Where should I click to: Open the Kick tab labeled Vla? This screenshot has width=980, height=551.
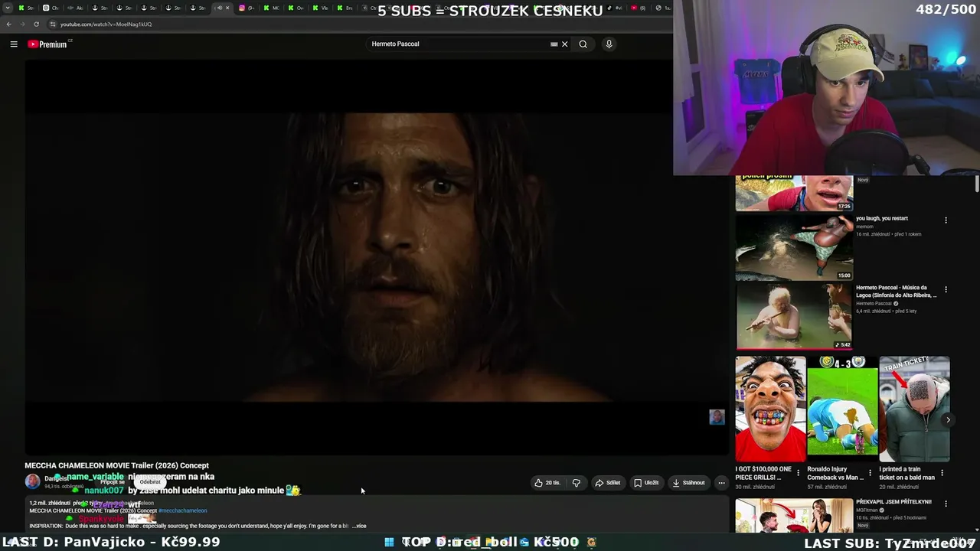tap(320, 8)
